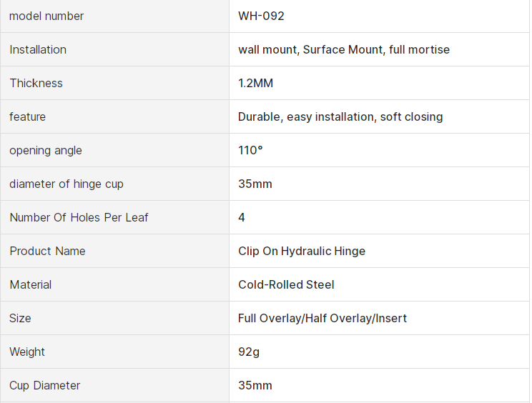Click the "Cup Diameter" label cell
532x403 pixels.
click(45, 385)
